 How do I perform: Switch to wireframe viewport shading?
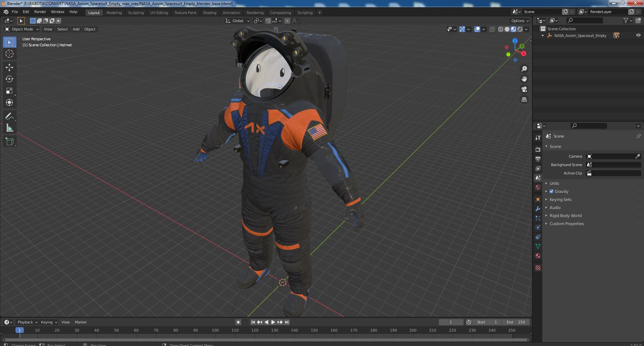click(x=501, y=29)
